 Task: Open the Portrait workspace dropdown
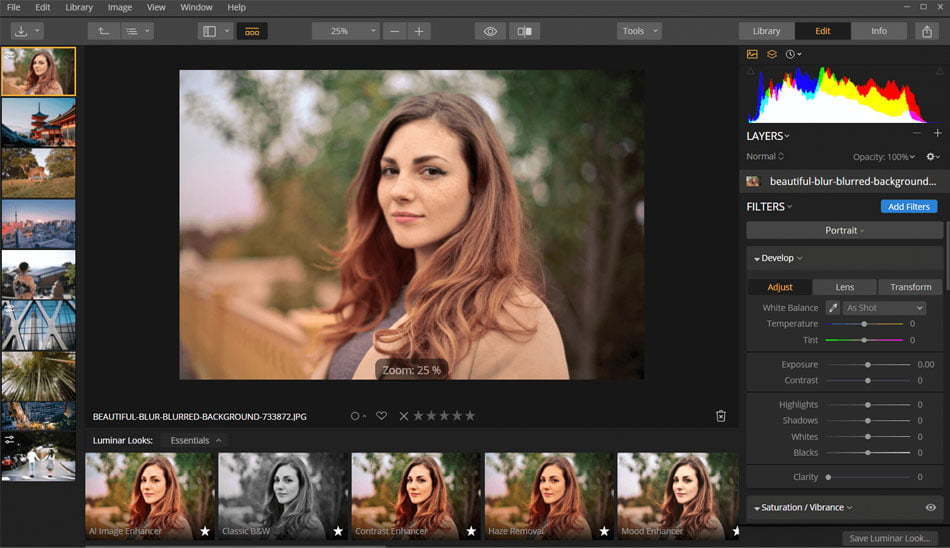844,230
